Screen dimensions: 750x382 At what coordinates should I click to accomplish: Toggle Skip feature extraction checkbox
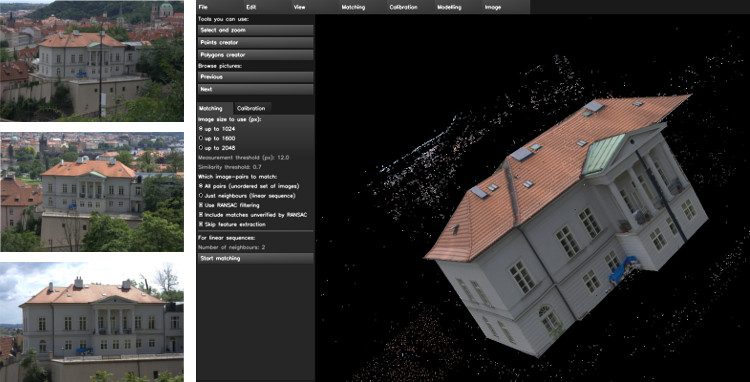(x=232, y=224)
